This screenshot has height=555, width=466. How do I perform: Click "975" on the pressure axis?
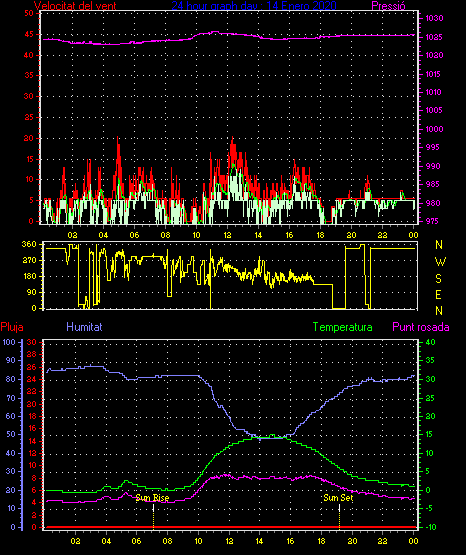tap(433, 221)
